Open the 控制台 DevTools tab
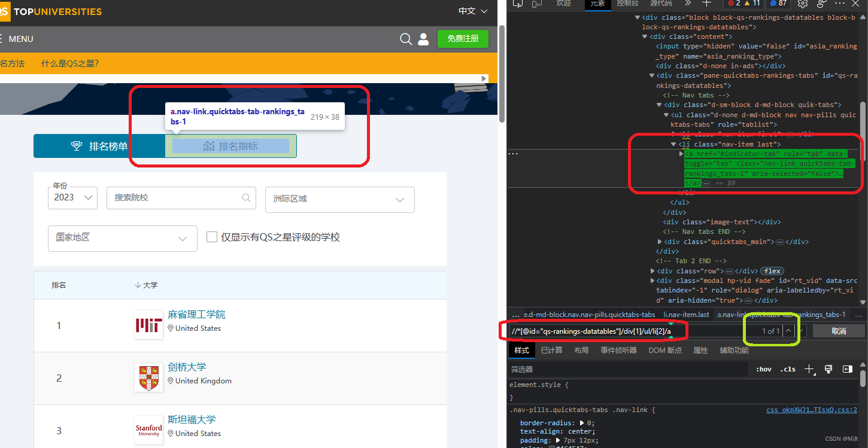This screenshot has height=448, width=868. click(x=627, y=3)
